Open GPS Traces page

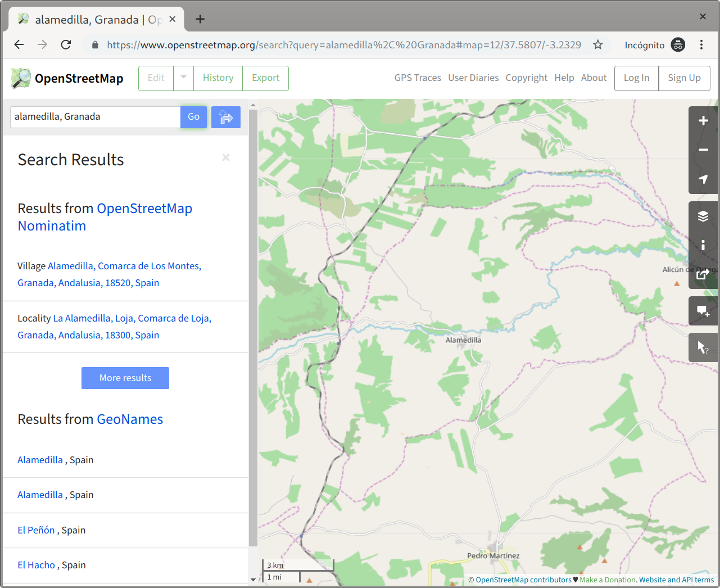[x=418, y=78]
